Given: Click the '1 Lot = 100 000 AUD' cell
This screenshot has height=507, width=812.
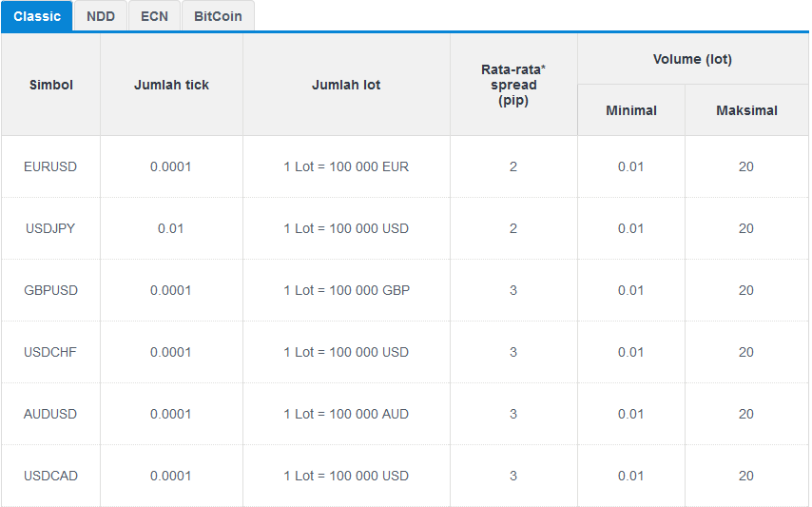Looking at the screenshot, I should (346, 414).
